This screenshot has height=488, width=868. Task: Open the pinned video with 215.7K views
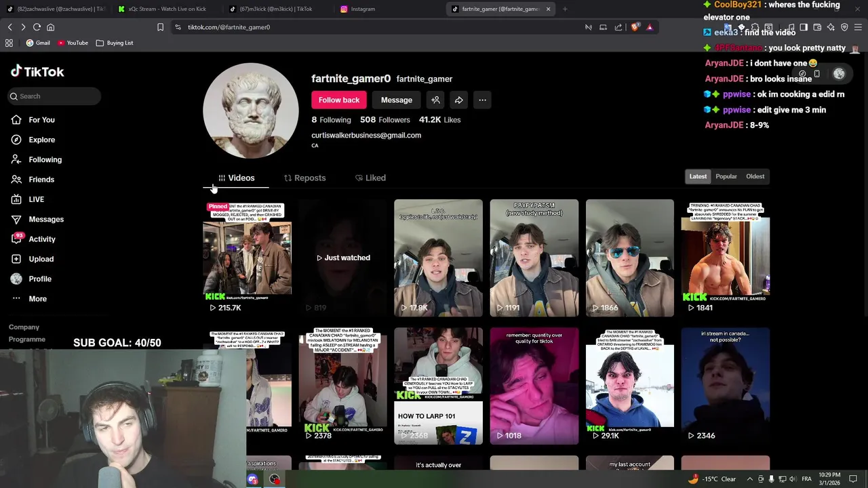pos(247,258)
